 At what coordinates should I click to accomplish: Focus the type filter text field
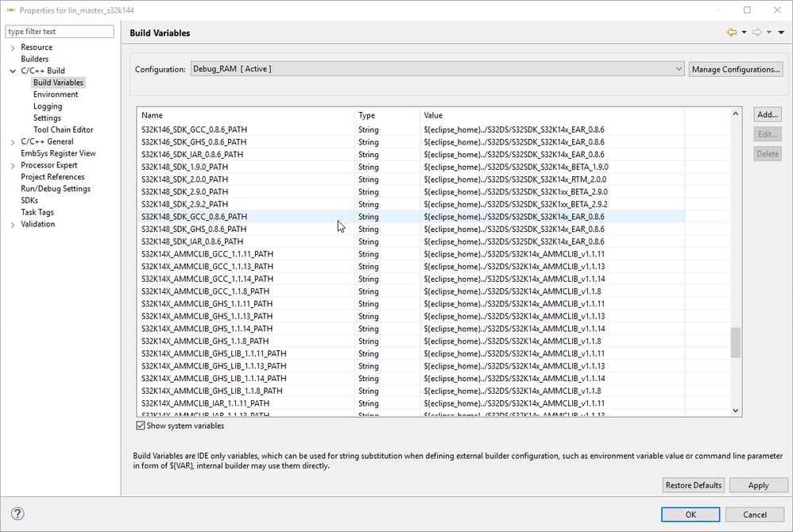pyautogui.click(x=60, y=31)
